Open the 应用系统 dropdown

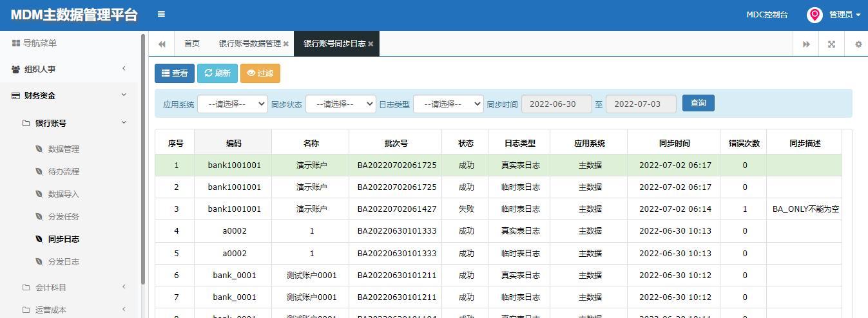point(233,104)
